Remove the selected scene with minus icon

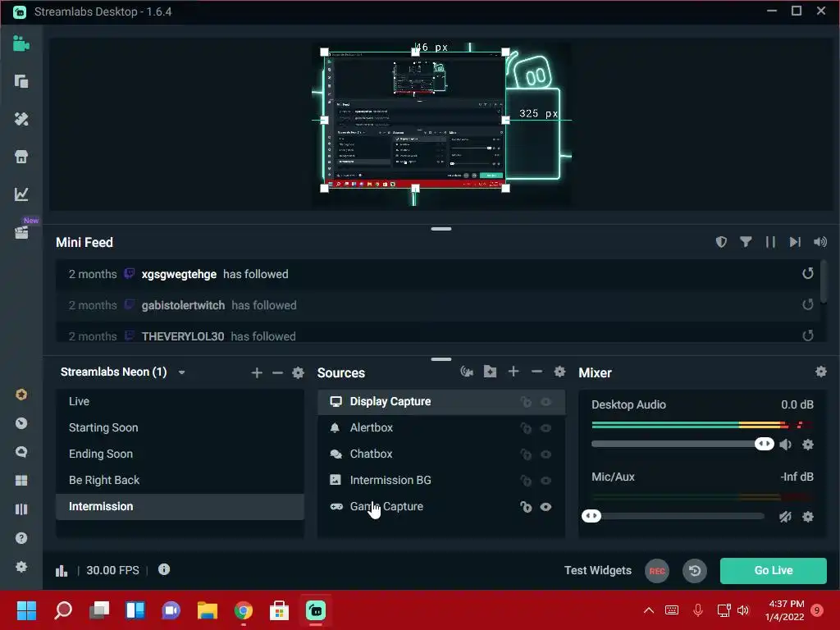point(277,373)
